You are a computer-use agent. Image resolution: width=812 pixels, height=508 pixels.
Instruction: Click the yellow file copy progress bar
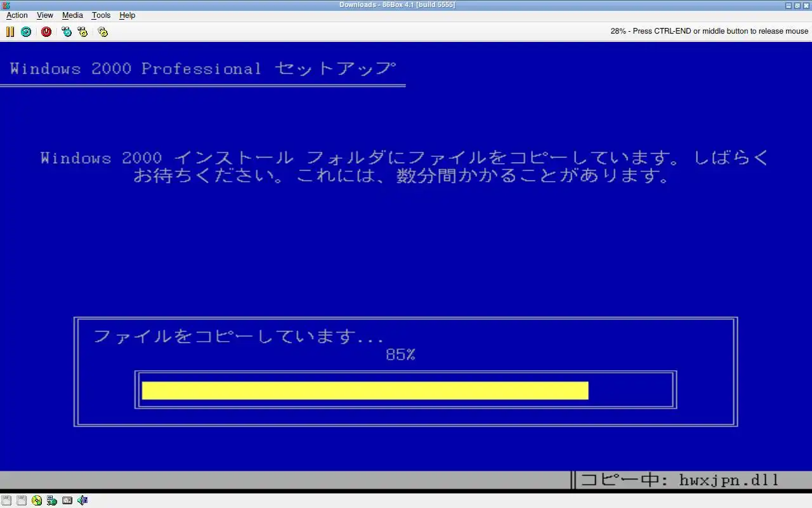[365, 391]
